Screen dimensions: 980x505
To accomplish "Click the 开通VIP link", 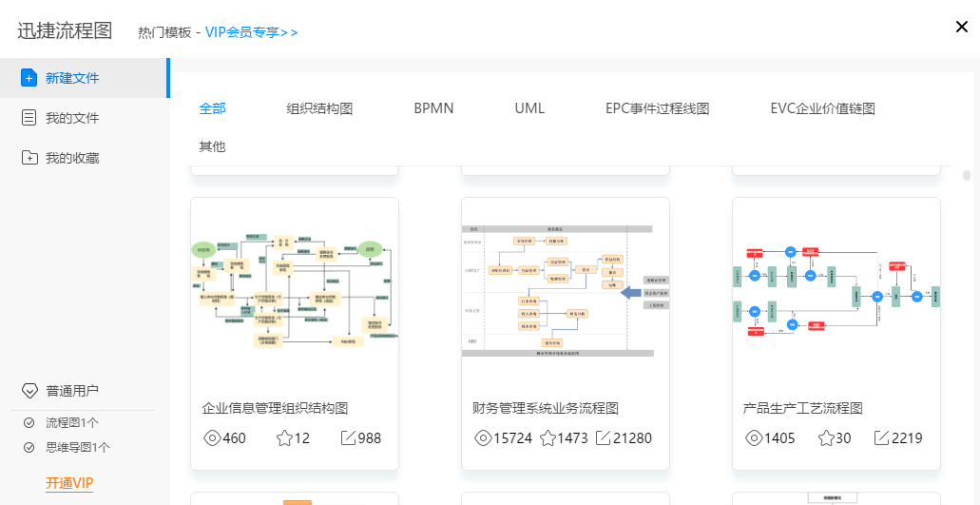I will pyautogui.click(x=69, y=483).
